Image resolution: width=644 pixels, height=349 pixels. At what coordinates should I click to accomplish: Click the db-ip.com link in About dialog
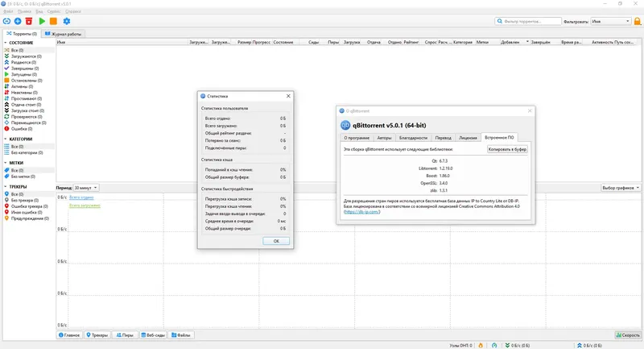pyautogui.click(x=361, y=212)
